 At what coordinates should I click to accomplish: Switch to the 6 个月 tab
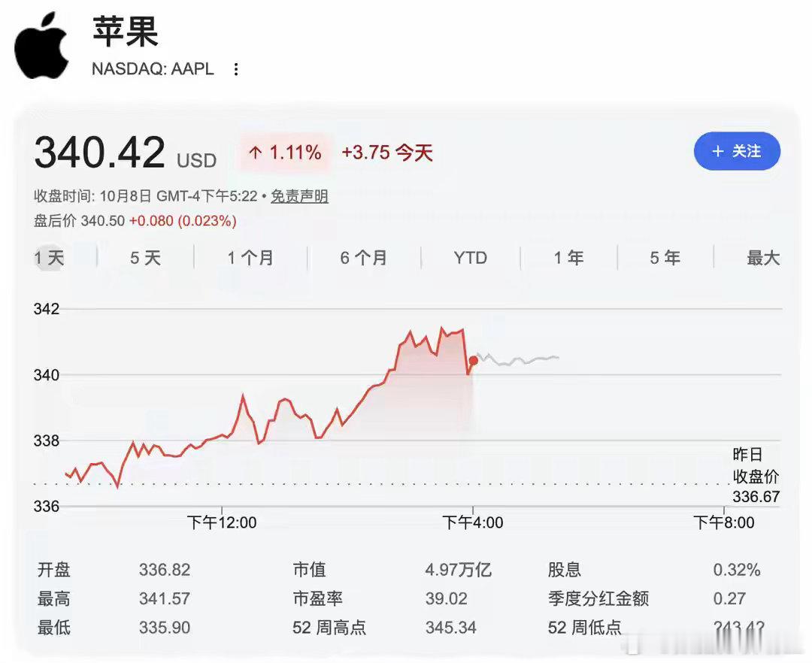[x=364, y=258]
